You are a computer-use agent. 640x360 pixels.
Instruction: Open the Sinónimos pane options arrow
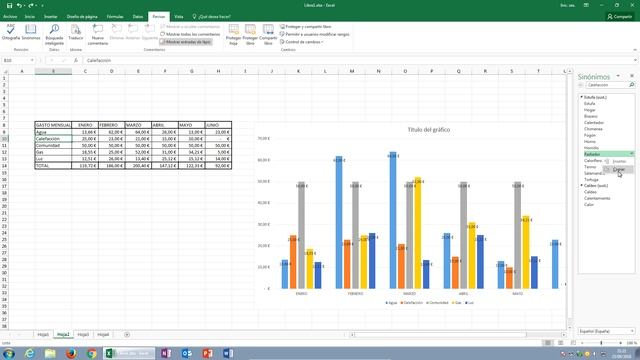tap(618, 76)
